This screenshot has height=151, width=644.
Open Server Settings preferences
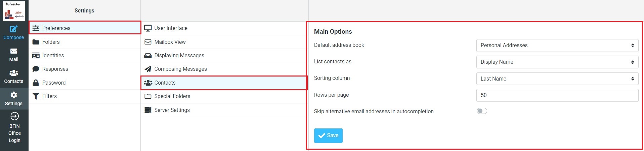click(172, 110)
